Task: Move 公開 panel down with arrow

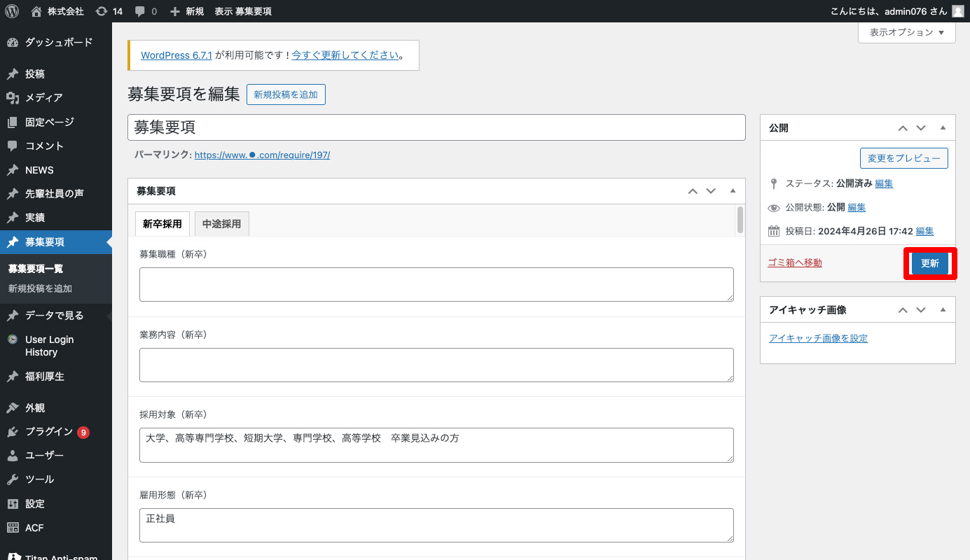Action: click(921, 128)
